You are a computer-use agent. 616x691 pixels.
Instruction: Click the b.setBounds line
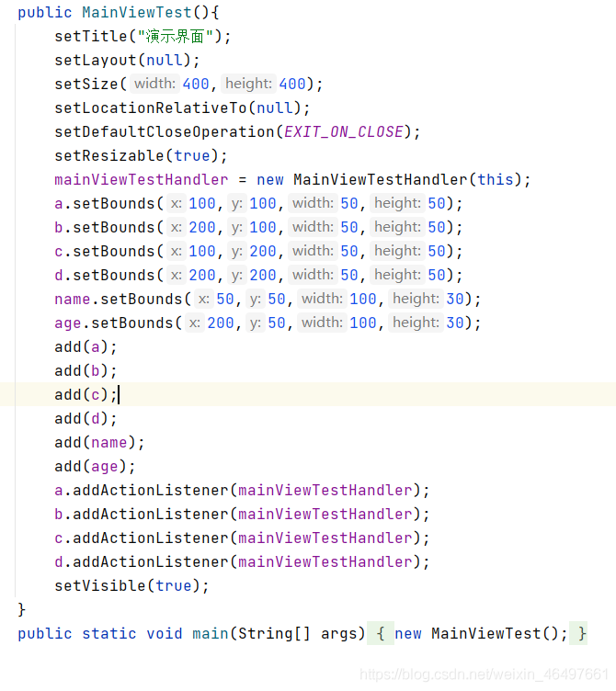pos(258,227)
